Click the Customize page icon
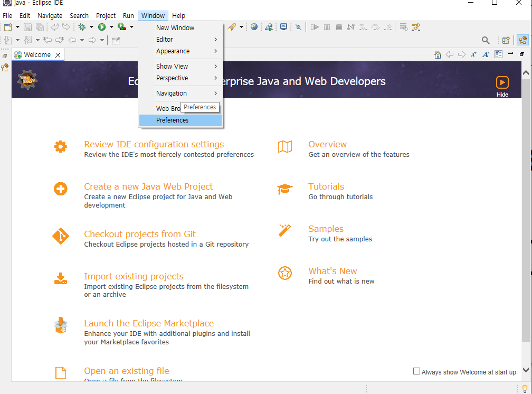 point(498,54)
